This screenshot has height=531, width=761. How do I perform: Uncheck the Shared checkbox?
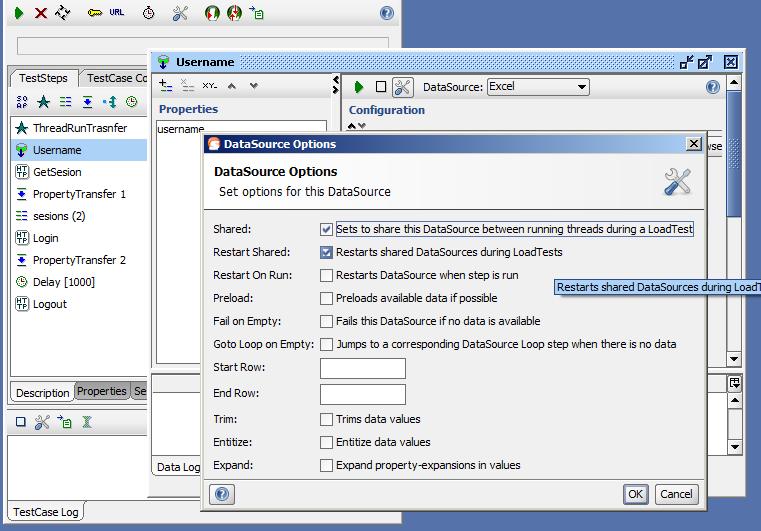327,230
